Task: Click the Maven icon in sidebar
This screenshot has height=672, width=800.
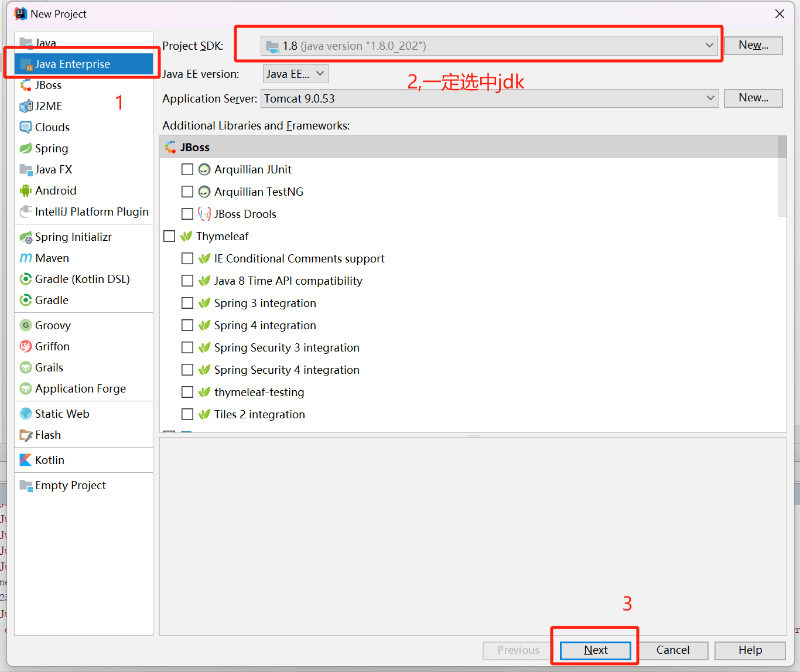Action: [x=26, y=258]
